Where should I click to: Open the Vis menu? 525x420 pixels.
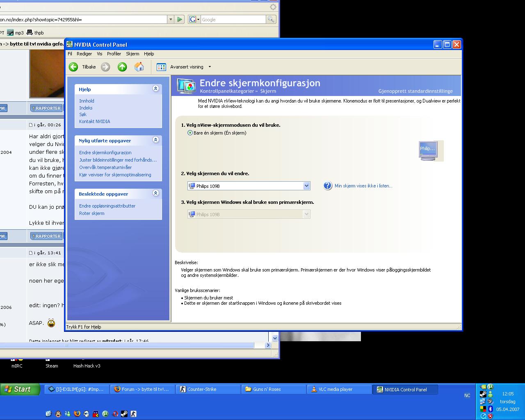(99, 54)
